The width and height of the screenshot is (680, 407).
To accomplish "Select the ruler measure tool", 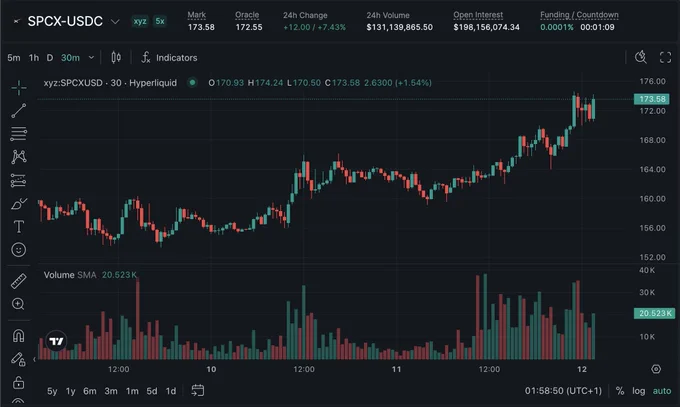I will coord(19,281).
